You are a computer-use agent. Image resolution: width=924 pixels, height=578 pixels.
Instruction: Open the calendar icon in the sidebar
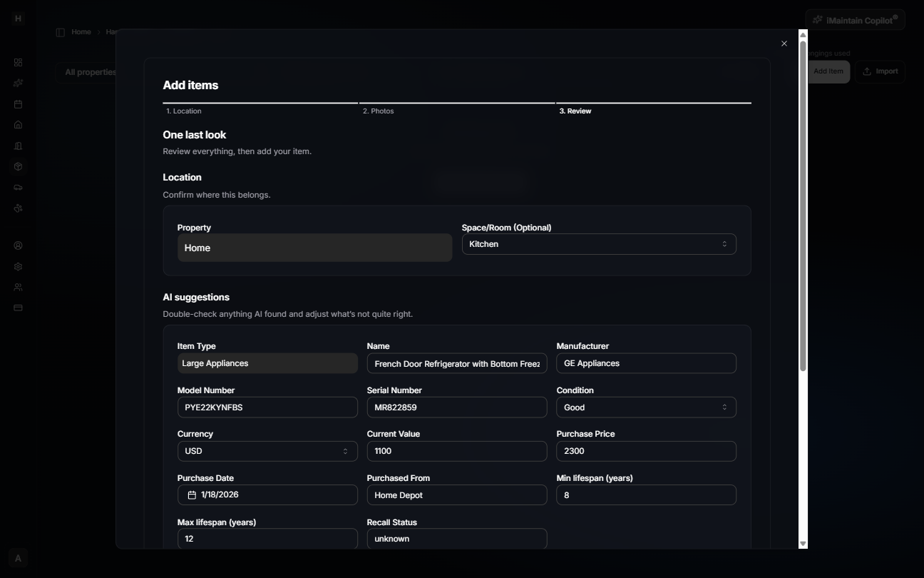[18, 103]
